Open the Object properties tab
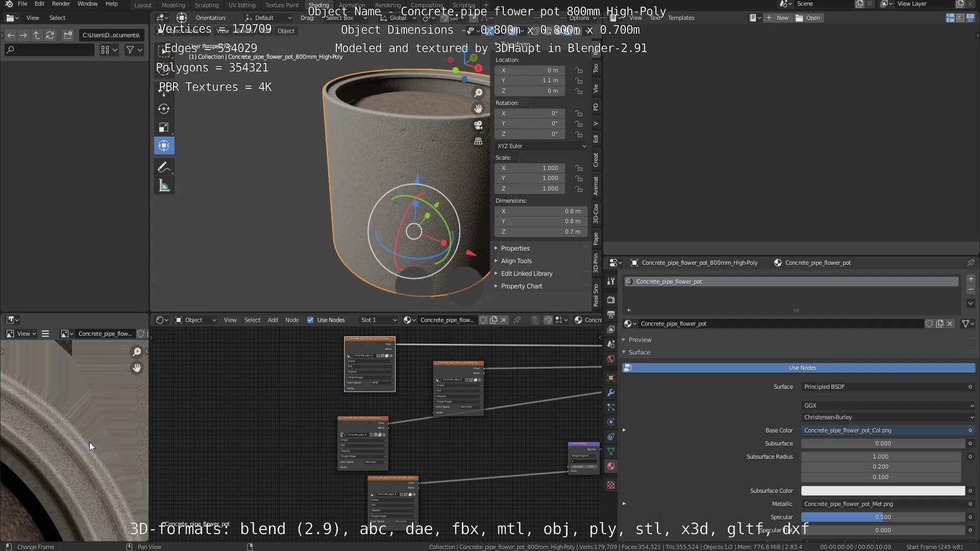The image size is (980, 551). coord(611,378)
